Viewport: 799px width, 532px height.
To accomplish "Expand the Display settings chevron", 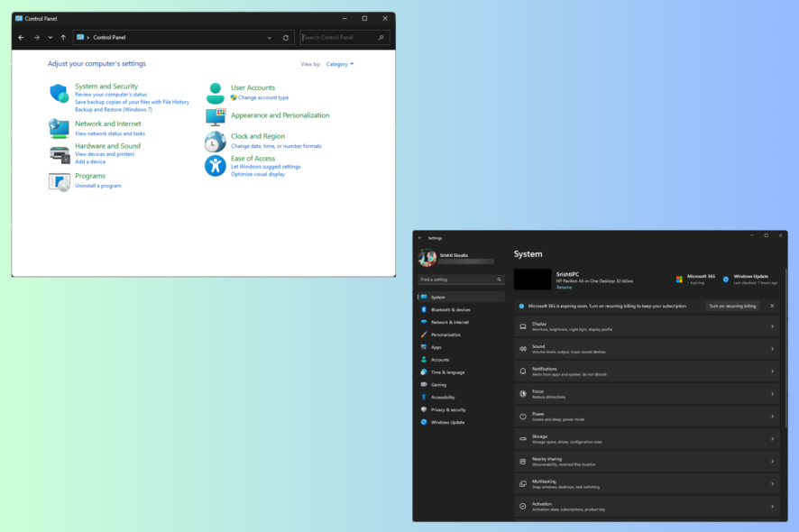I will coord(773,326).
